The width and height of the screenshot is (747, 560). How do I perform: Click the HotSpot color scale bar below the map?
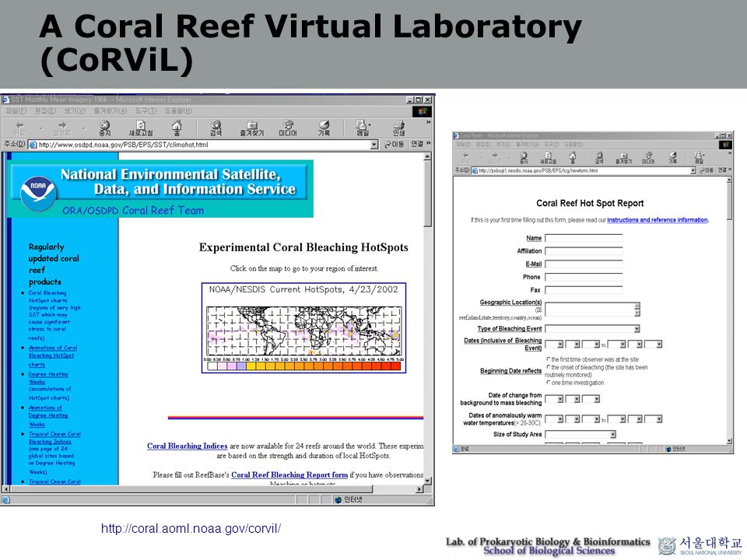tap(304, 366)
